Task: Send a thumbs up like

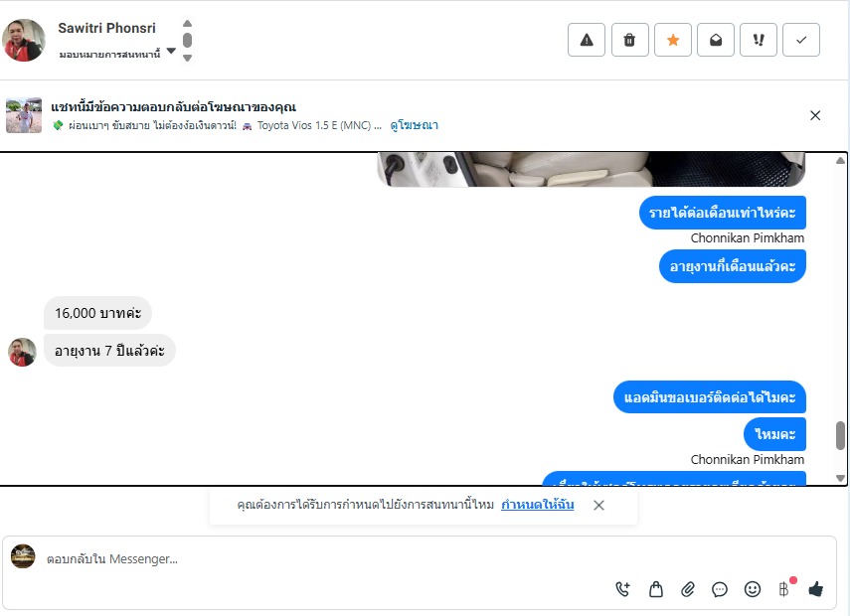Action: (815, 589)
